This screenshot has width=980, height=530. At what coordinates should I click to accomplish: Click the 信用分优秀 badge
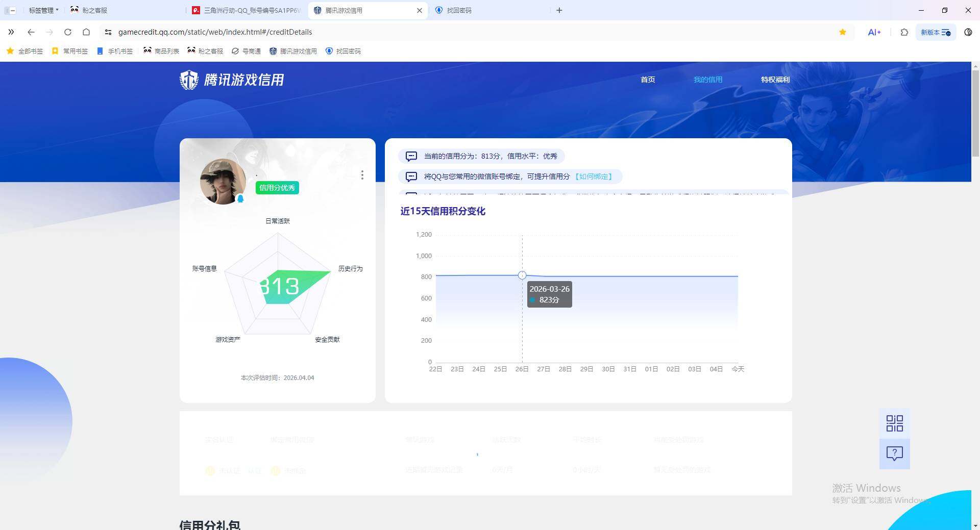277,188
